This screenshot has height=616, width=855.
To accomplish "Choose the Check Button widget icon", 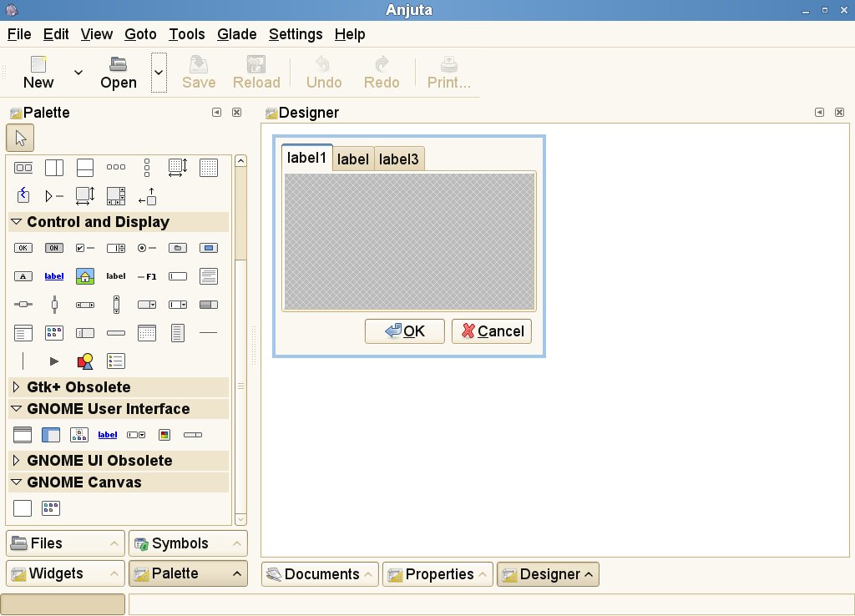I will pos(85,248).
